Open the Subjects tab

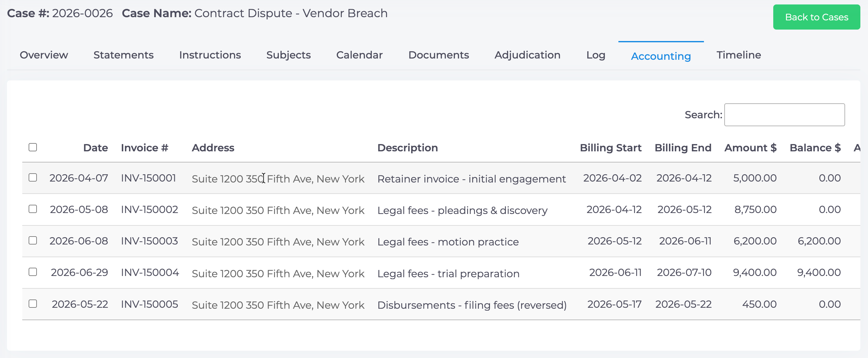point(288,55)
